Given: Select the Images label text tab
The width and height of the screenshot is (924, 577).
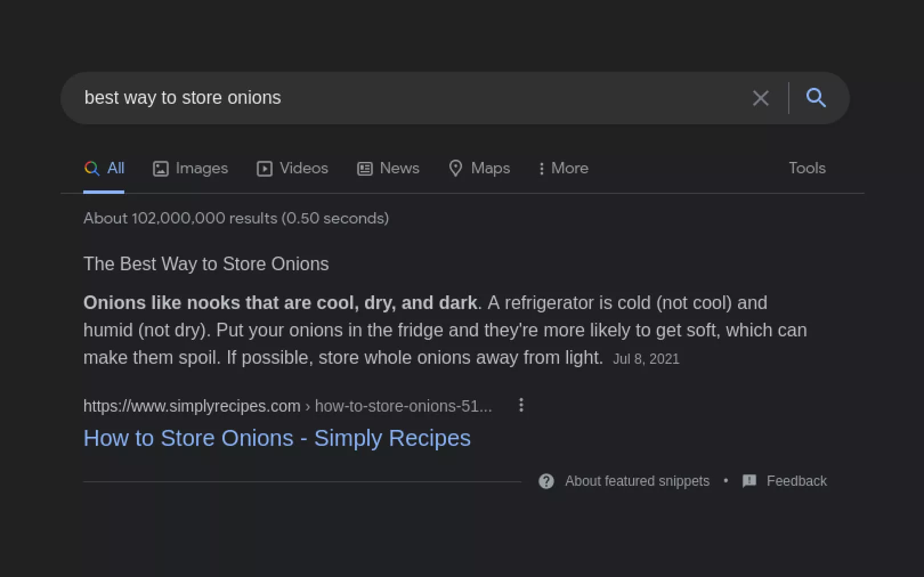Looking at the screenshot, I should coord(201,168).
